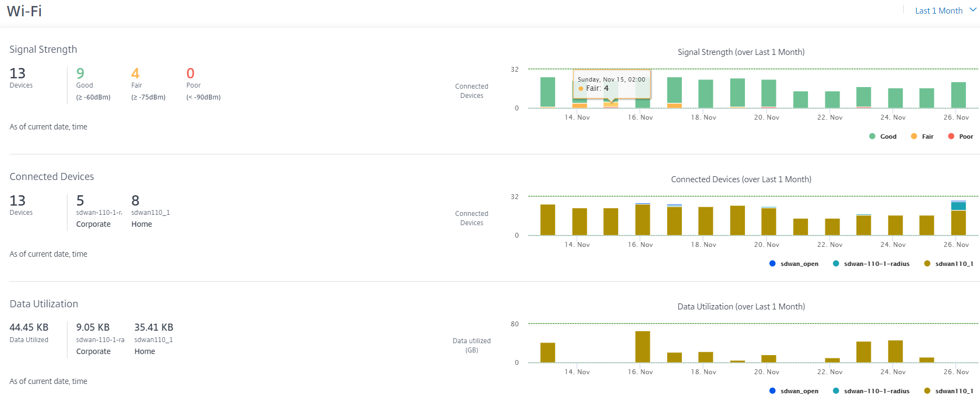Toggle the Poor series in Signal Strength legend

pyautogui.click(x=960, y=137)
